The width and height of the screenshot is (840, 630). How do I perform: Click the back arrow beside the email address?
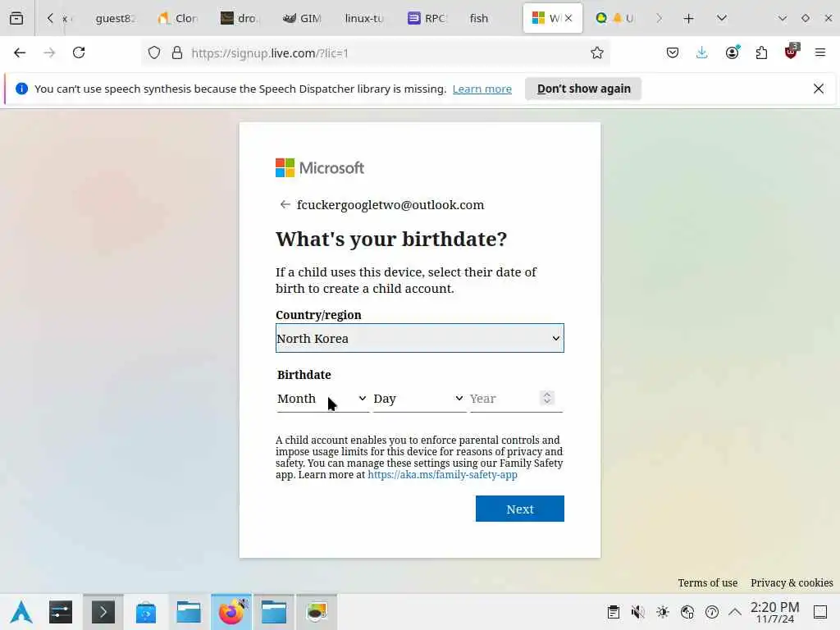[x=285, y=204]
